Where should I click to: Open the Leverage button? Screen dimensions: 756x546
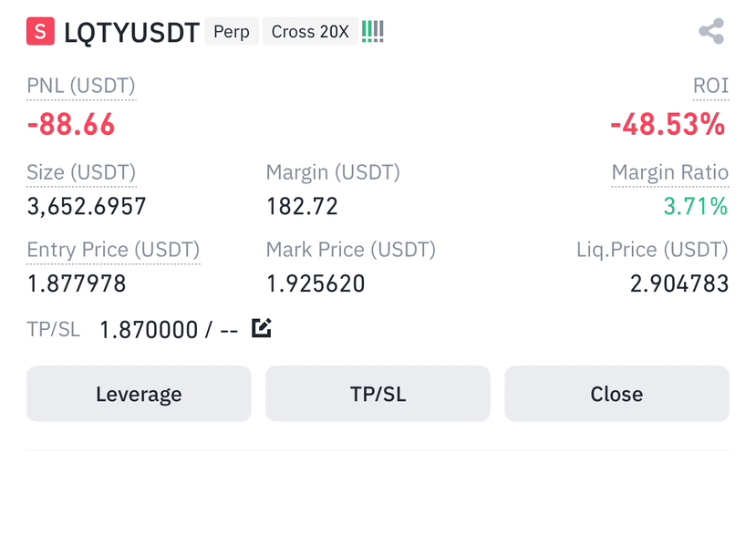[139, 394]
